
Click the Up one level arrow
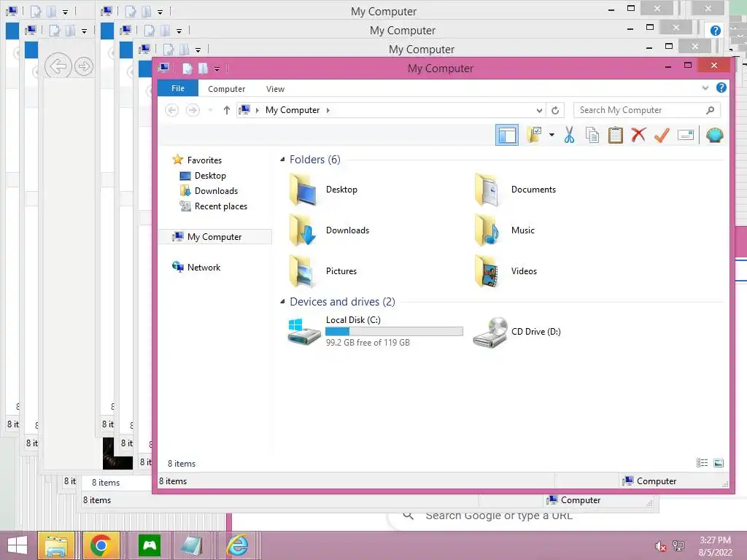227,111
